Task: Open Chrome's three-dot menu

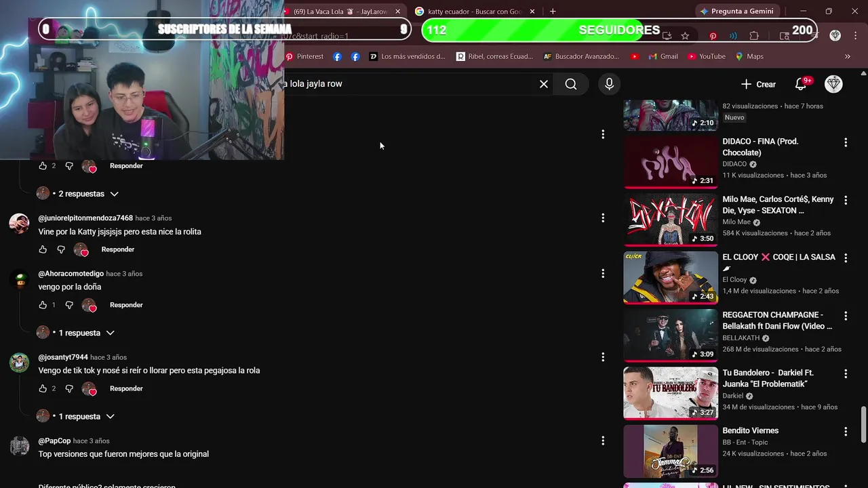Action: 855,35
